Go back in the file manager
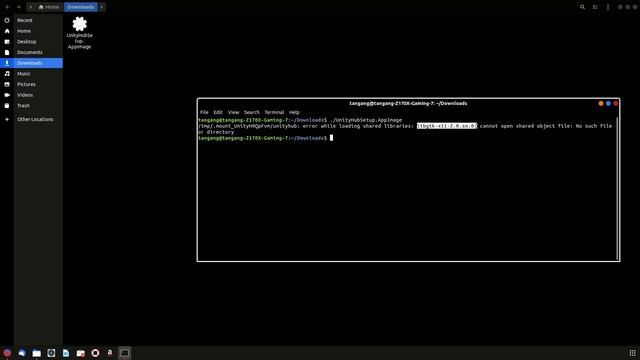The height and width of the screenshot is (360, 640). coord(7,7)
